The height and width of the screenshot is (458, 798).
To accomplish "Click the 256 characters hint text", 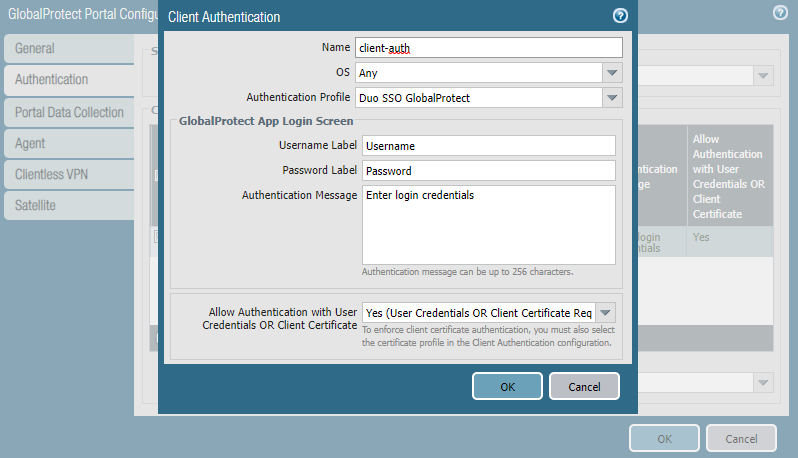I will 467,272.
